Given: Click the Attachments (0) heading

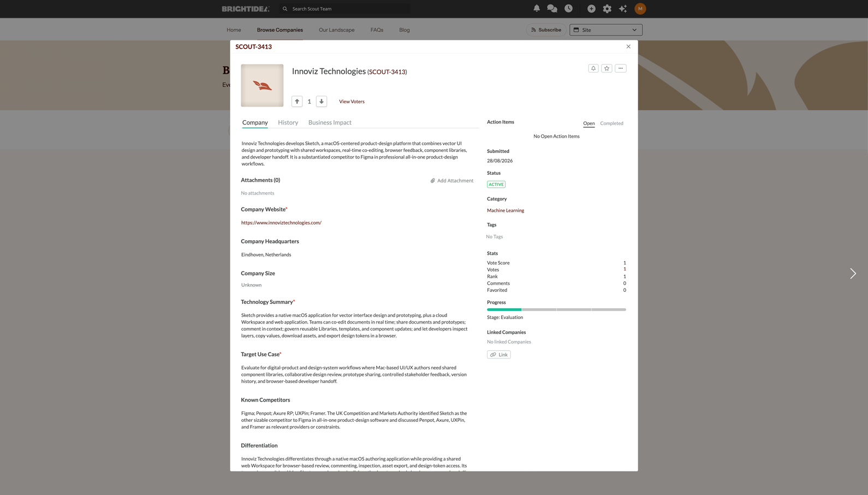Looking at the screenshot, I should [x=260, y=180].
